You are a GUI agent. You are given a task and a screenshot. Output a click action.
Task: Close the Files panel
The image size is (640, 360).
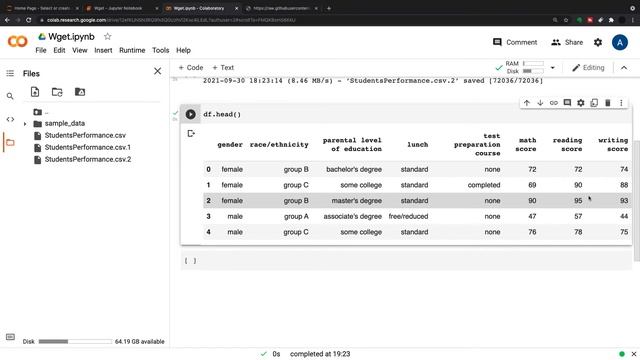[x=158, y=71]
